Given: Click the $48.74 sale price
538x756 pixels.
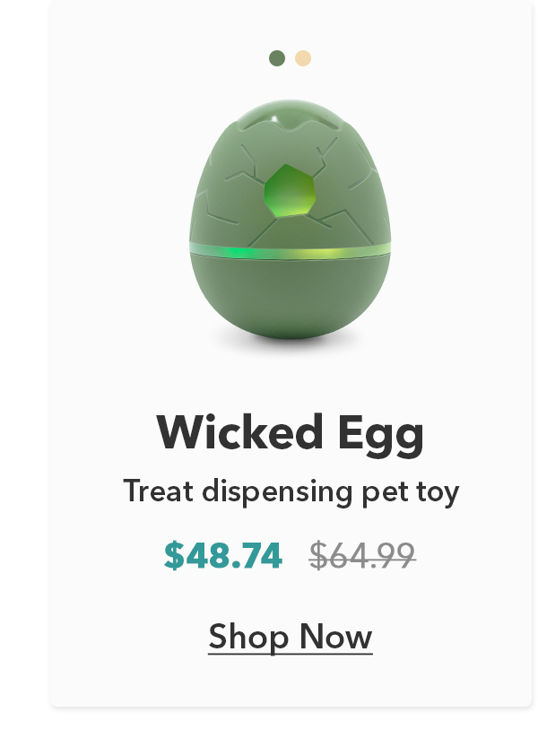Looking at the screenshot, I should pos(223,555).
